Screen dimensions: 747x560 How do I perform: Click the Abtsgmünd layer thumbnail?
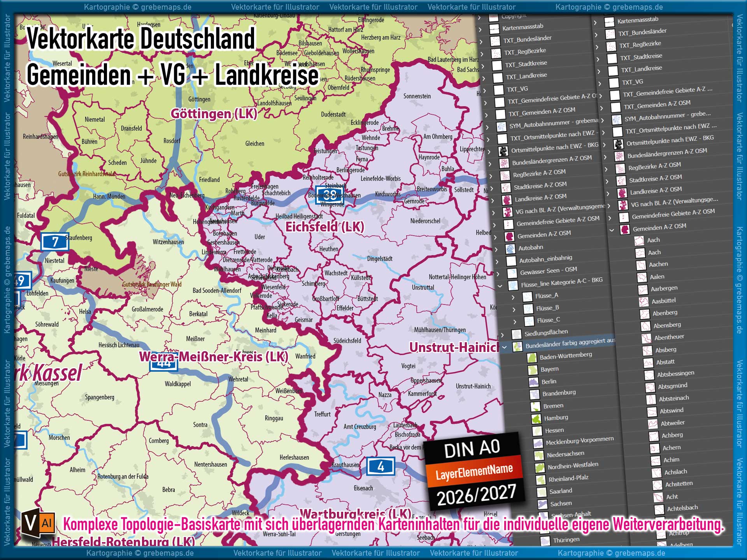pyautogui.click(x=650, y=388)
